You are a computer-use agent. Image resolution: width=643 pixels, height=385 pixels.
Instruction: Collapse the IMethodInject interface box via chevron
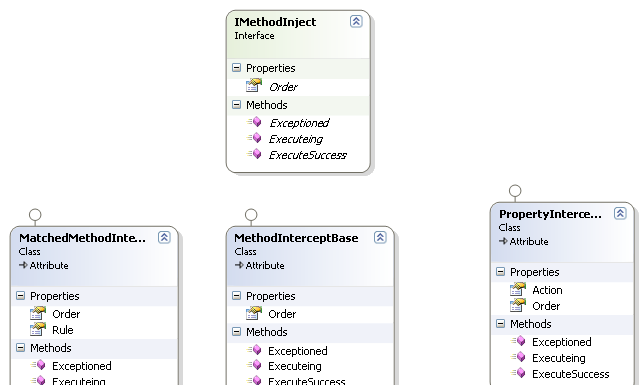(356, 21)
